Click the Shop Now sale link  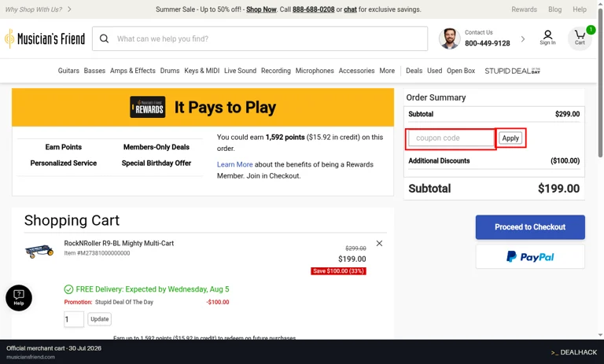coord(261,9)
